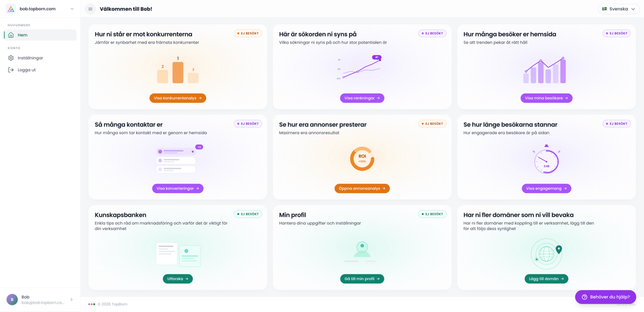Click Ej besökt badge on sökorden card

[x=433, y=33]
